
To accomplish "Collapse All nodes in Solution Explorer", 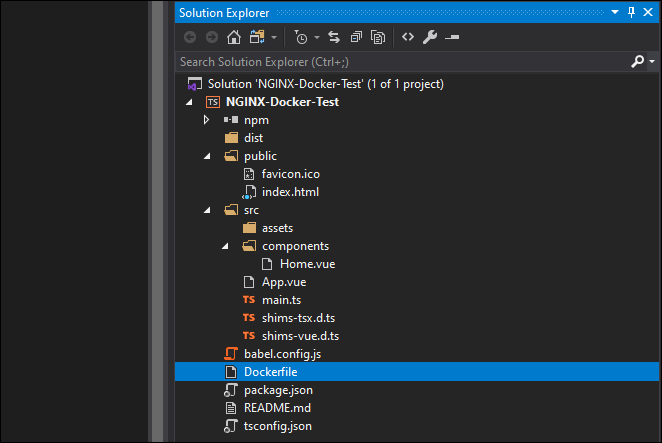I will pyautogui.click(x=356, y=37).
